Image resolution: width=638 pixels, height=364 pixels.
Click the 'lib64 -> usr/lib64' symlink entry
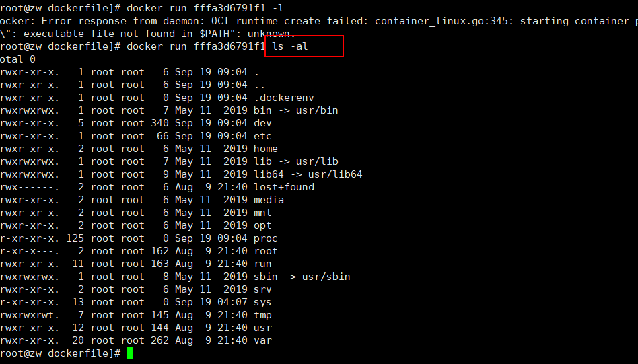[308, 174]
